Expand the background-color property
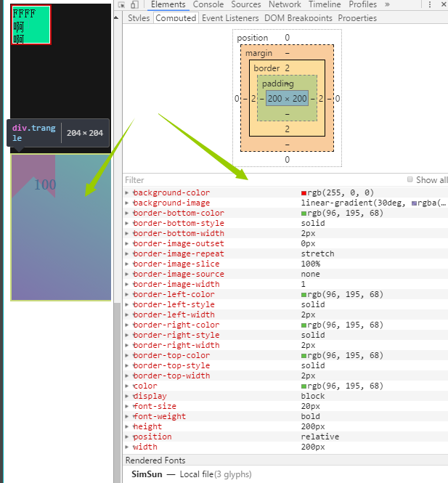This screenshot has width=448, height=483. (127, 192)
